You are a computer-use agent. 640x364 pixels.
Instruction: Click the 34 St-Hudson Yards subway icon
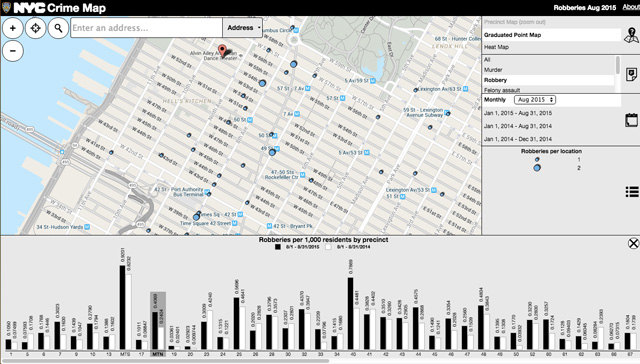87,227
